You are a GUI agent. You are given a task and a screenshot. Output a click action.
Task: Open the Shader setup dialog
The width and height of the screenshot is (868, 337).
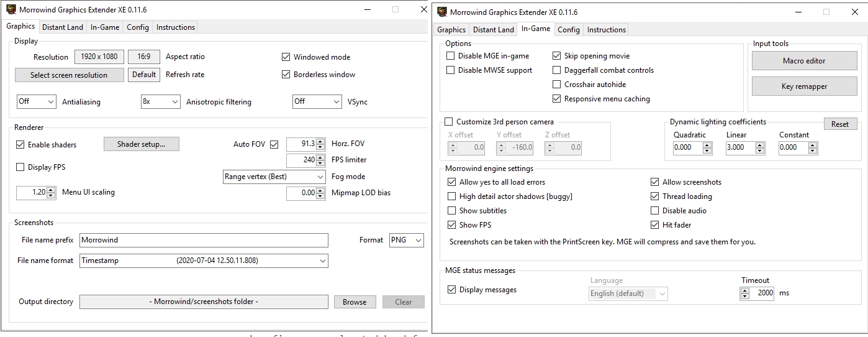point(141,144)
